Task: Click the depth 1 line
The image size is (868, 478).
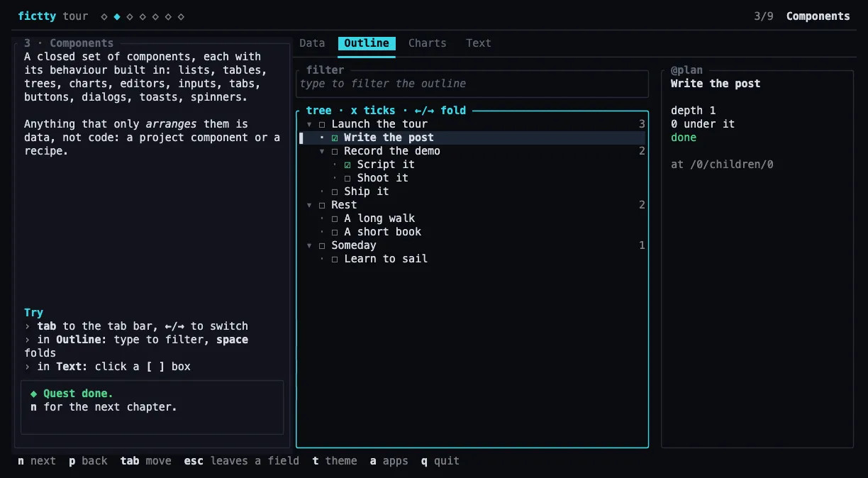Action: coord(694,111)
